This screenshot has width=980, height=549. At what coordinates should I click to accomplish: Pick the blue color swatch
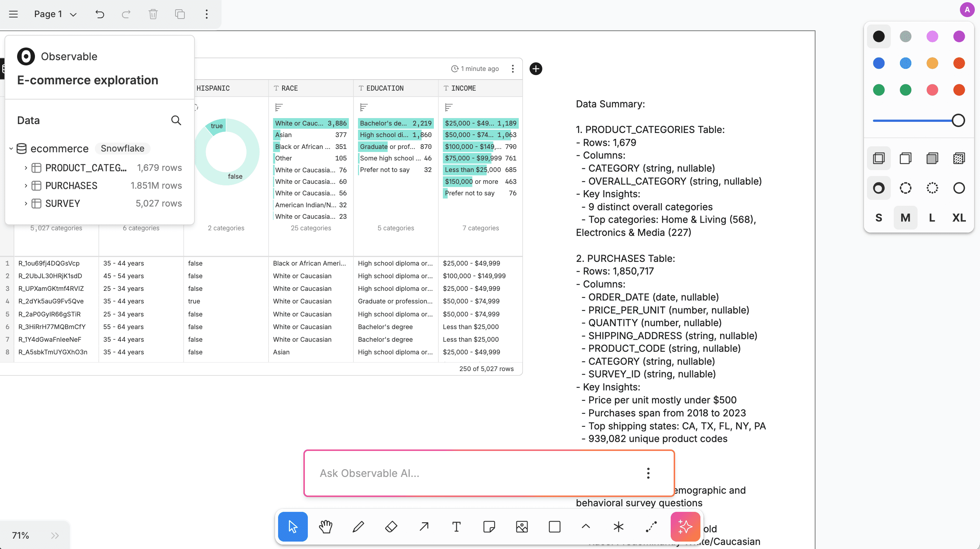(x=879, y=63)
